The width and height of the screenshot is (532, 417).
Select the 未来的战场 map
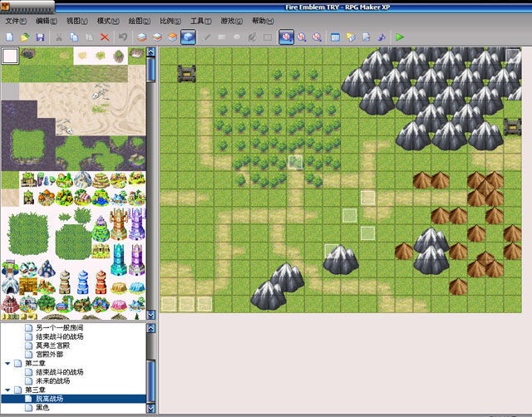(x=53, y=380)
